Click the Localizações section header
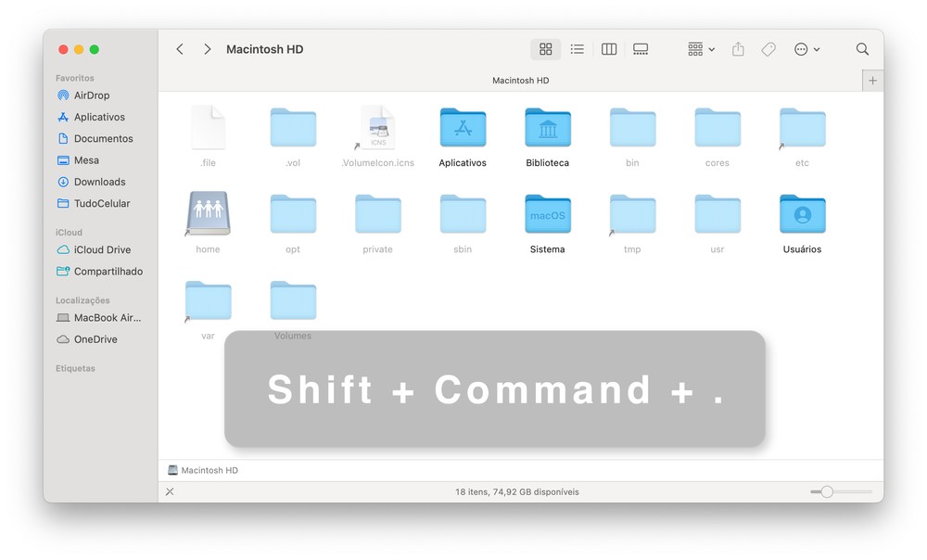The width and height of the screenshot is (927, 560). [83, 300]
